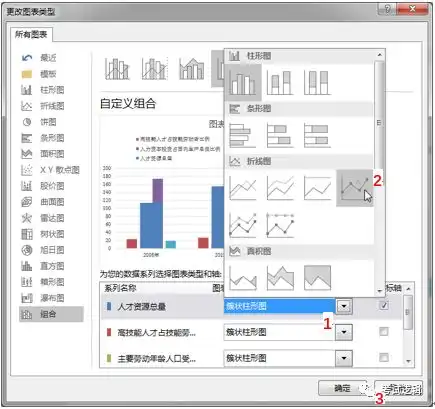Select 100% stacked area chart in gallery

coord(317,278)
